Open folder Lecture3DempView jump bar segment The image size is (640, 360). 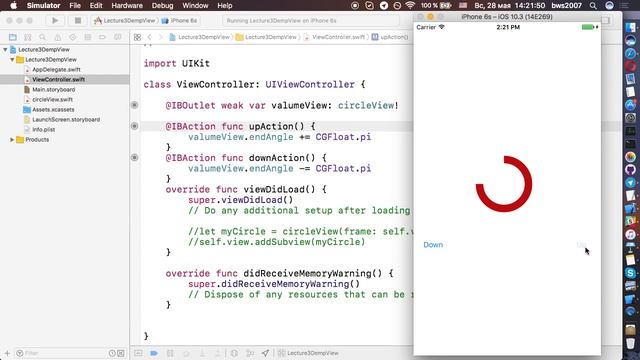[x=266, y=37]
